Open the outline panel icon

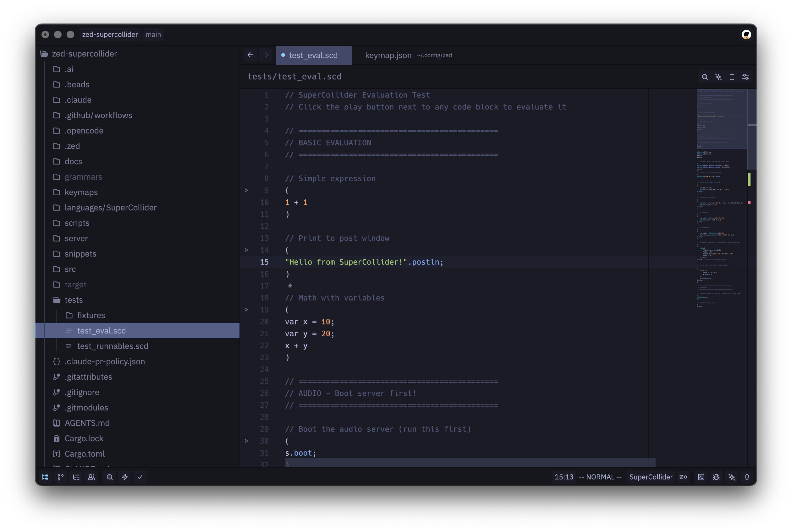coord(76,477)
